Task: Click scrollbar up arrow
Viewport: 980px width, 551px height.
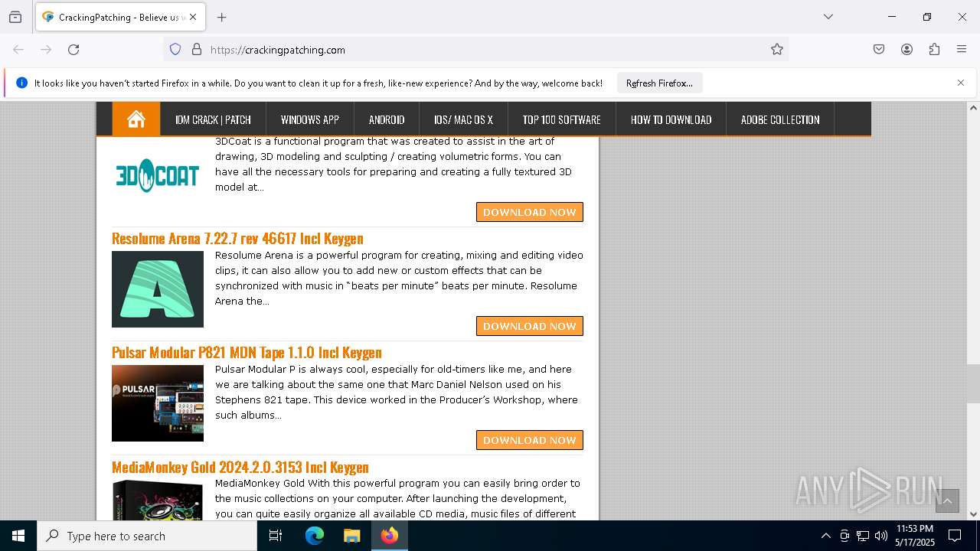Action: coord(973,108)
